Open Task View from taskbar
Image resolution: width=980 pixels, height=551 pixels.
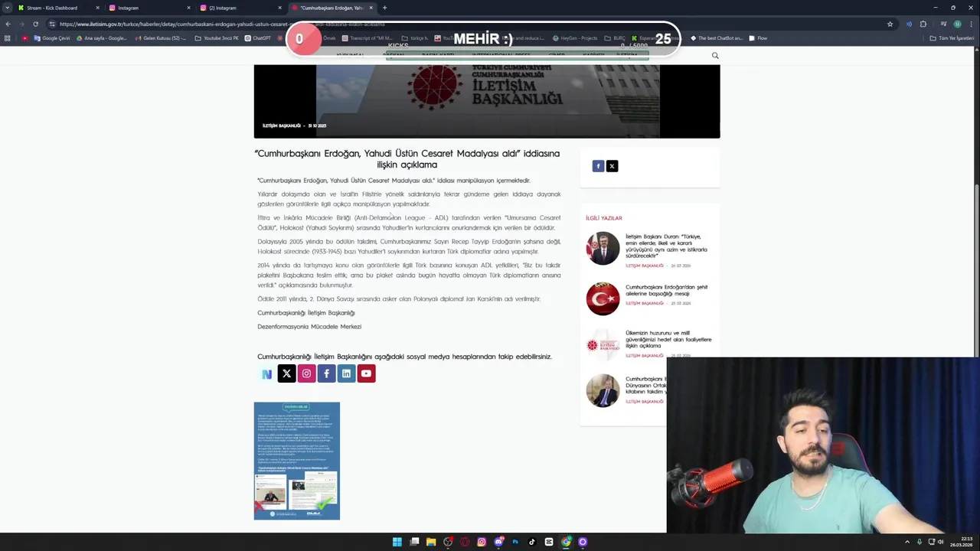point(414,542)
